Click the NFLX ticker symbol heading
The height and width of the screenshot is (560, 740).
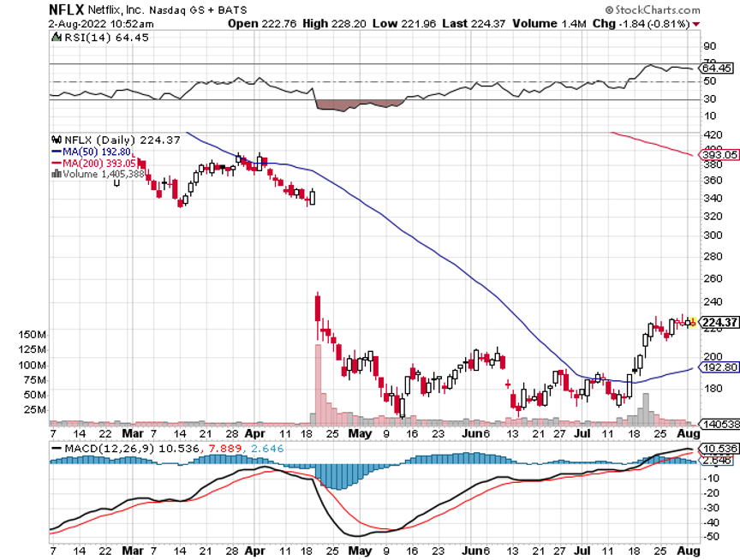67,9
